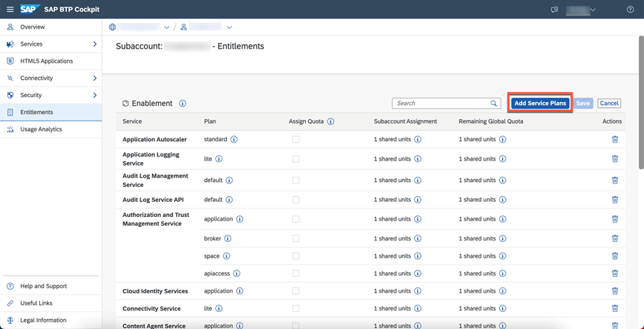Check Assign Quota for apiaccess plan

296,273
